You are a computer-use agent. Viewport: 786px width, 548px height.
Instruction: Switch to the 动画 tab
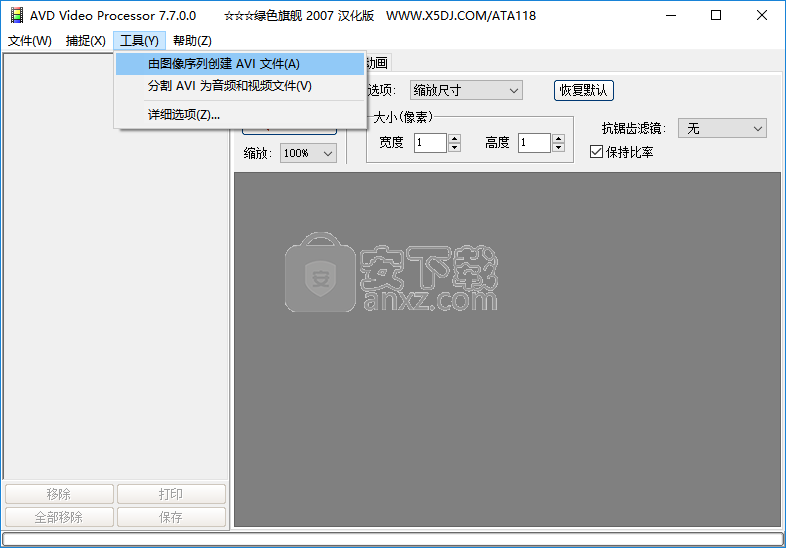pyautogui.click(x=377, y=63)
